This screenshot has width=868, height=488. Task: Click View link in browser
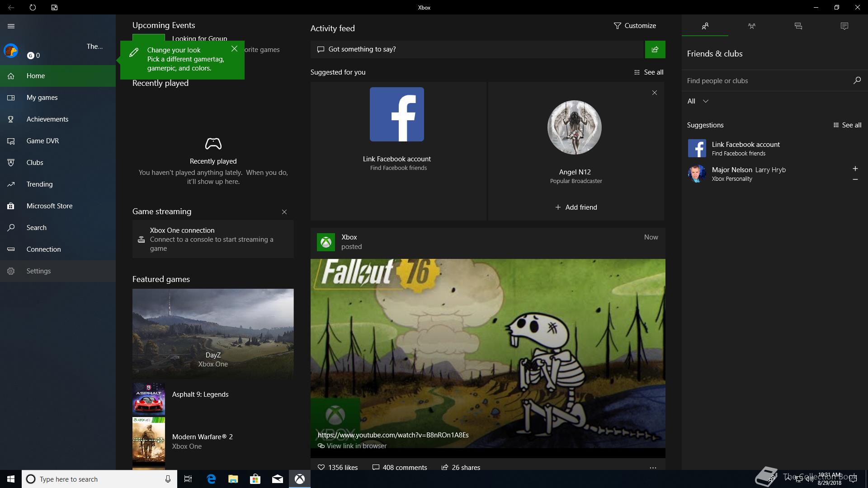(352, 446)
